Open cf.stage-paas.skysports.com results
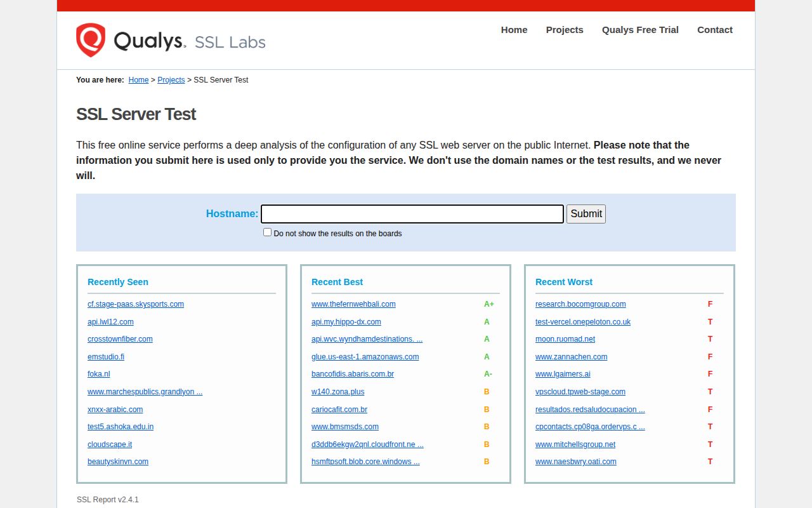The width and height of the screenshot is (812, 508). pos(136,304)
